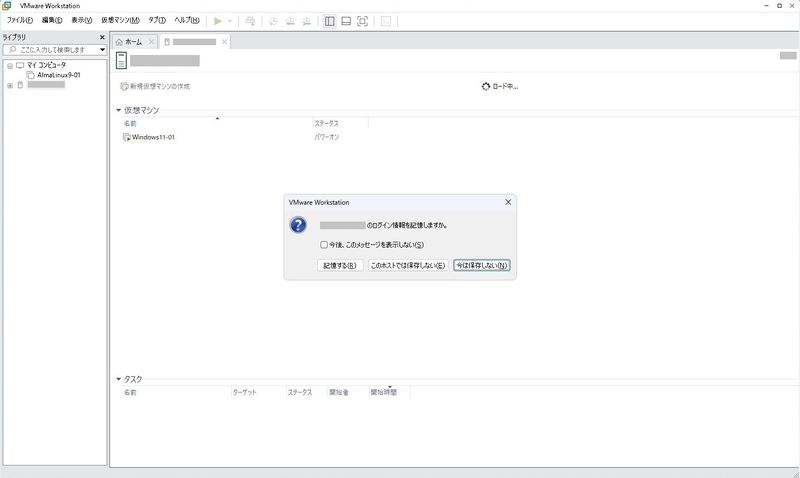Select マイ コンピュータ in the library
Screen dimensions: 800x478
[x=46, y=65]
